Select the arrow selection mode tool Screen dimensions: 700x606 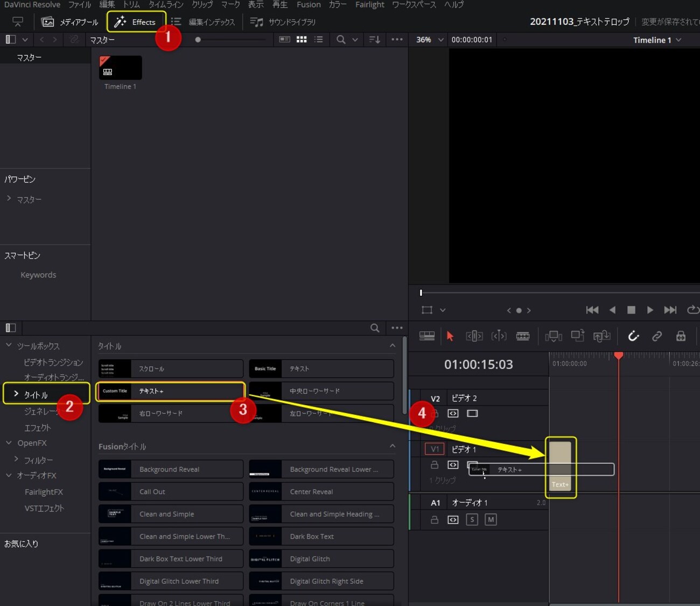[450, 336]
